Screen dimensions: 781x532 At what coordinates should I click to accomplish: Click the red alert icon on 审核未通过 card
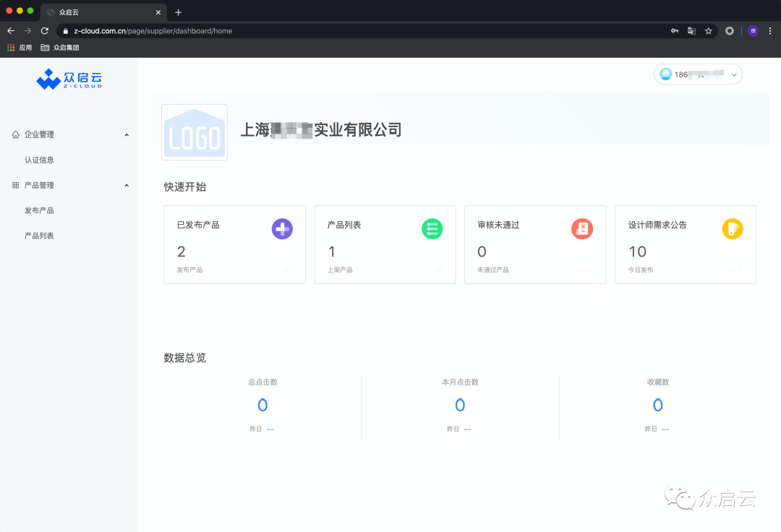click(x=582, y=228)
